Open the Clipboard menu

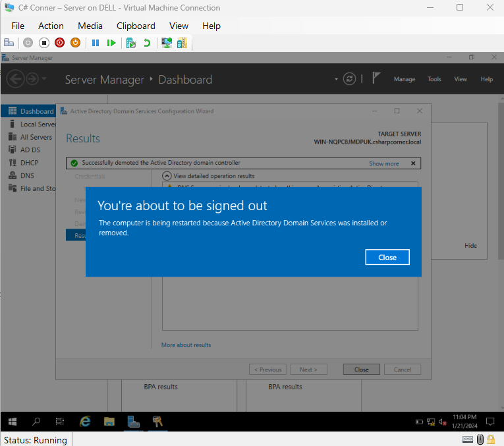[x=136, y=26]
